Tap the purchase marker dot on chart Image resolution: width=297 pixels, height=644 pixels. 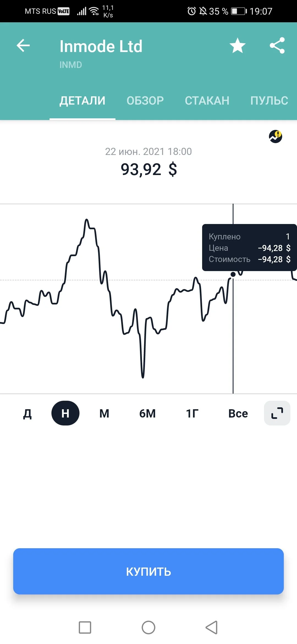(x=233, y=274)
